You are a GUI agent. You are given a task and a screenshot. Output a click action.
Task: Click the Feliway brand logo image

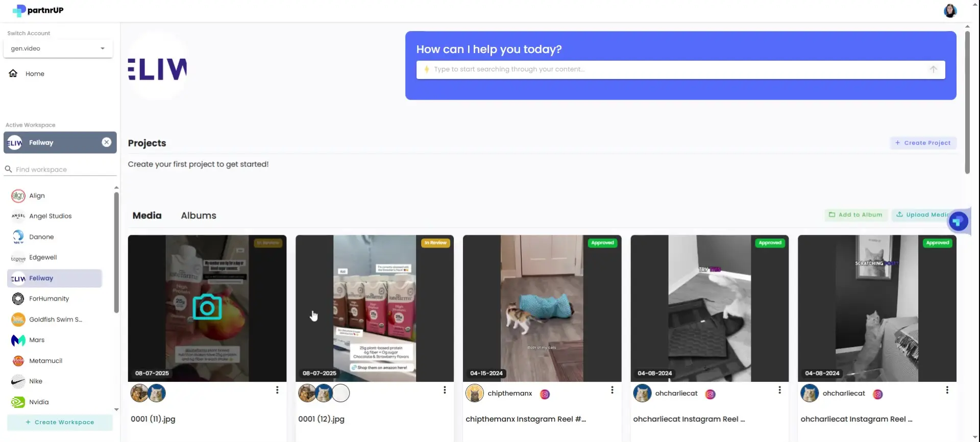point(157,65)
